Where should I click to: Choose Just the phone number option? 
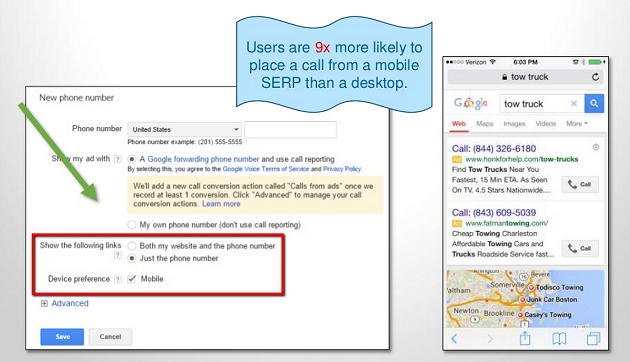131,258
